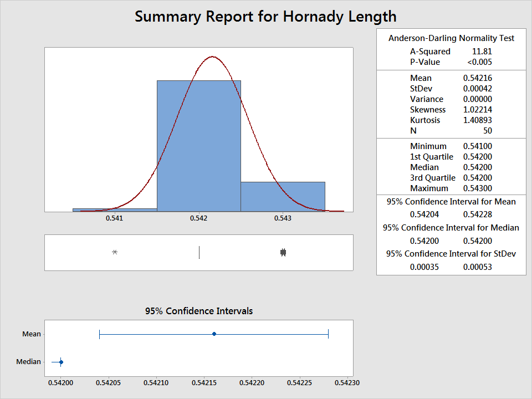Click the interval plot axis tick label 0.54230
The image size is (532, 399).
point(347,383)
